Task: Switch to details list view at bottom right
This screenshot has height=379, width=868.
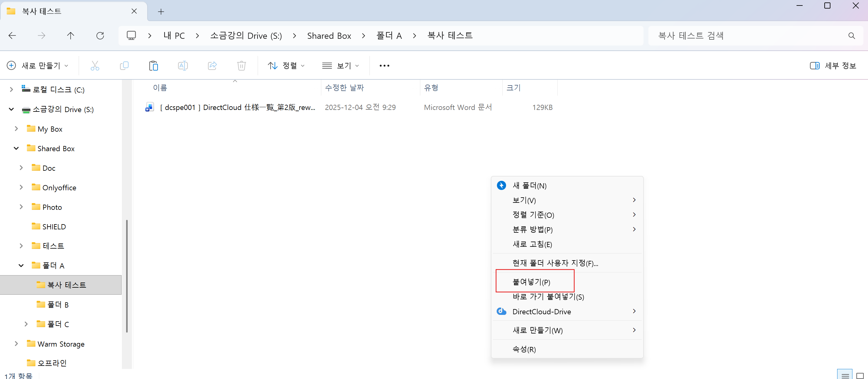Action: (845, 375)
